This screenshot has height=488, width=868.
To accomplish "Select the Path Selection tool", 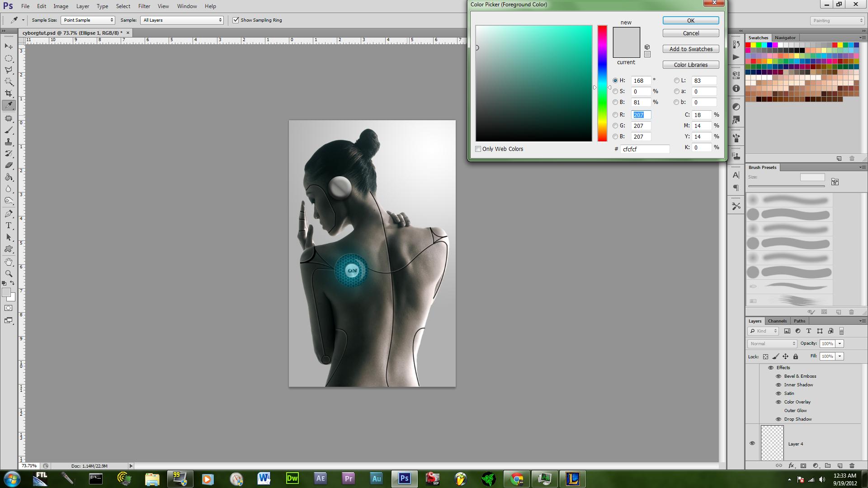I will pyautogui.click(x=9, y=237).
